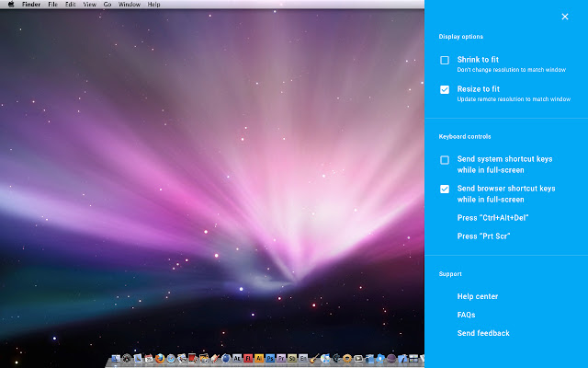Viewport: 588px width, 368px height.
Task: Launch Photoshop from the Dock
Action: (270, 358)
